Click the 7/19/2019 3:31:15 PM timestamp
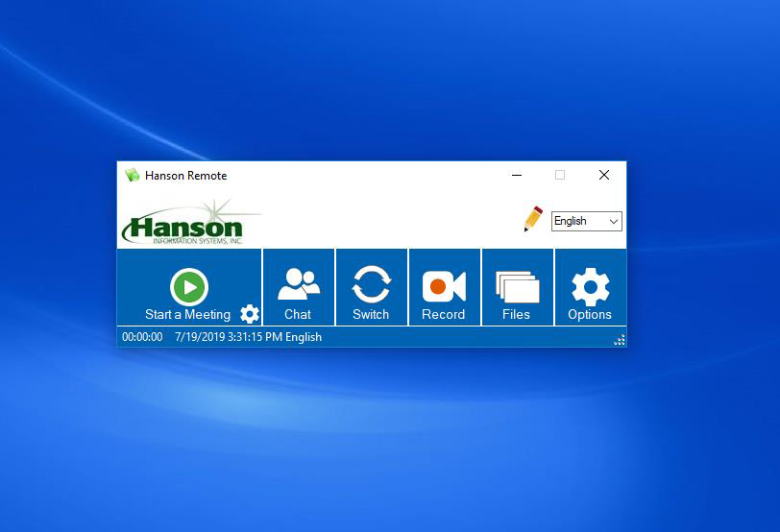This screenshot has width=780, height=532. (229, 337)
